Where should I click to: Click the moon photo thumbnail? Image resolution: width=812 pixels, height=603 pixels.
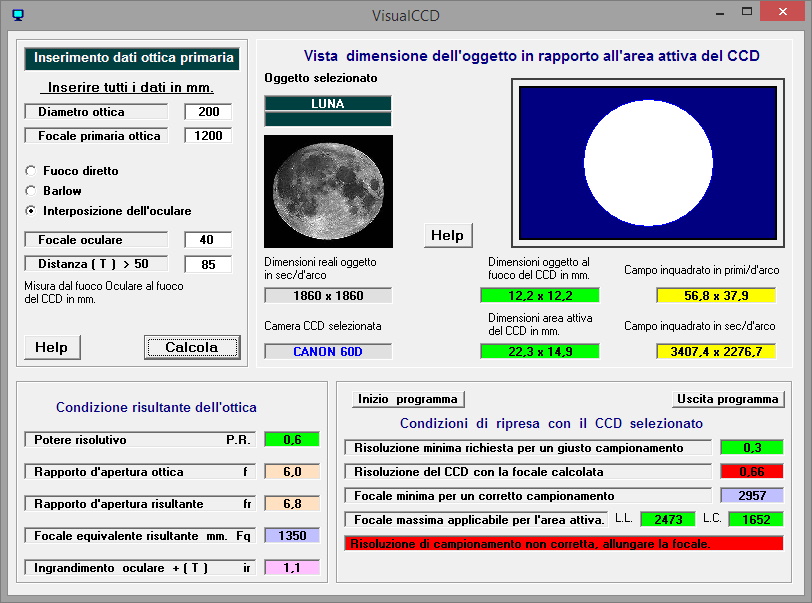pyautogui.click(x=328, y=191)
